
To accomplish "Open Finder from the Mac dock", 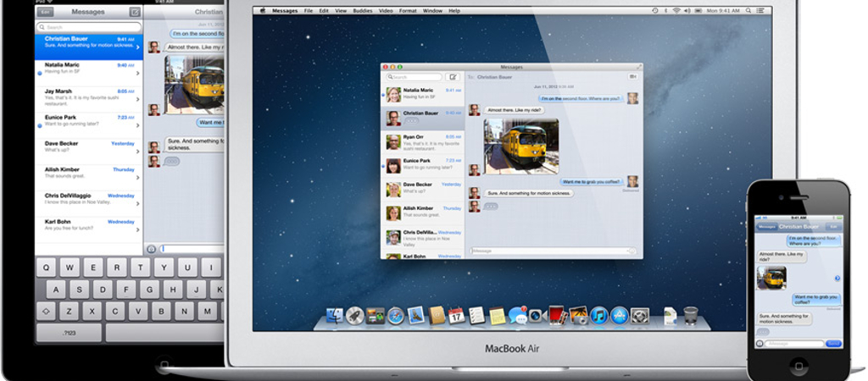I will pyautogui.click(x=334, y=316).
